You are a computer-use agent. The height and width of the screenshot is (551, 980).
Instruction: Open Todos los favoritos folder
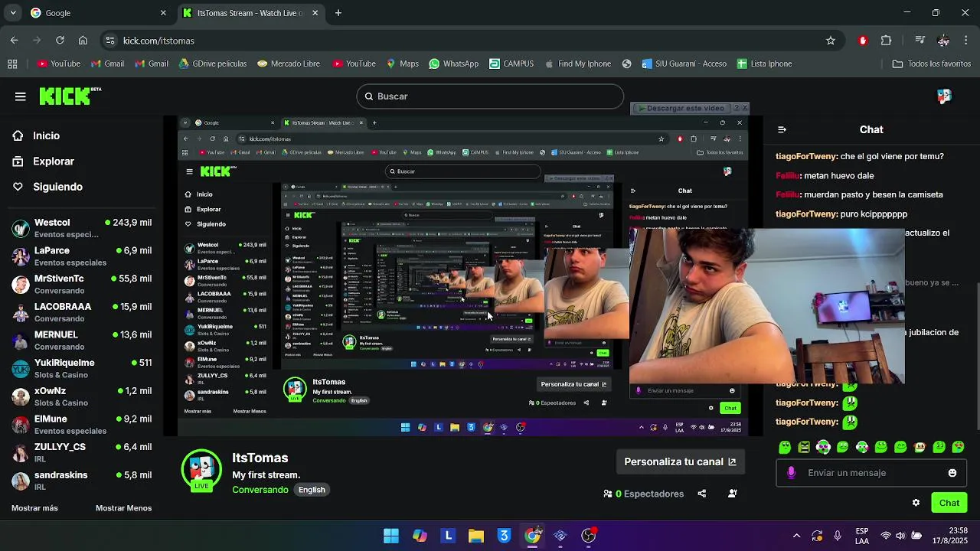(932, 64)
